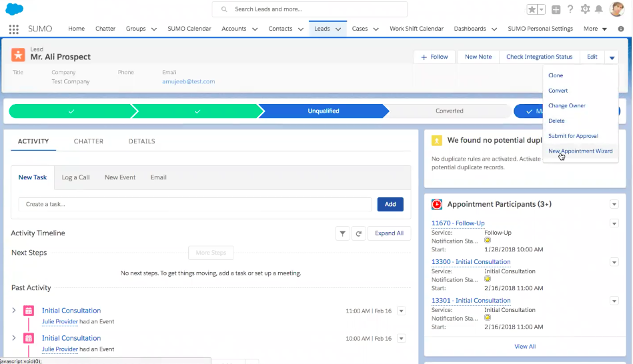Switch to the Details tab
Image resolution: width=633 pixels, height=364 pixels.
(141, 141)
